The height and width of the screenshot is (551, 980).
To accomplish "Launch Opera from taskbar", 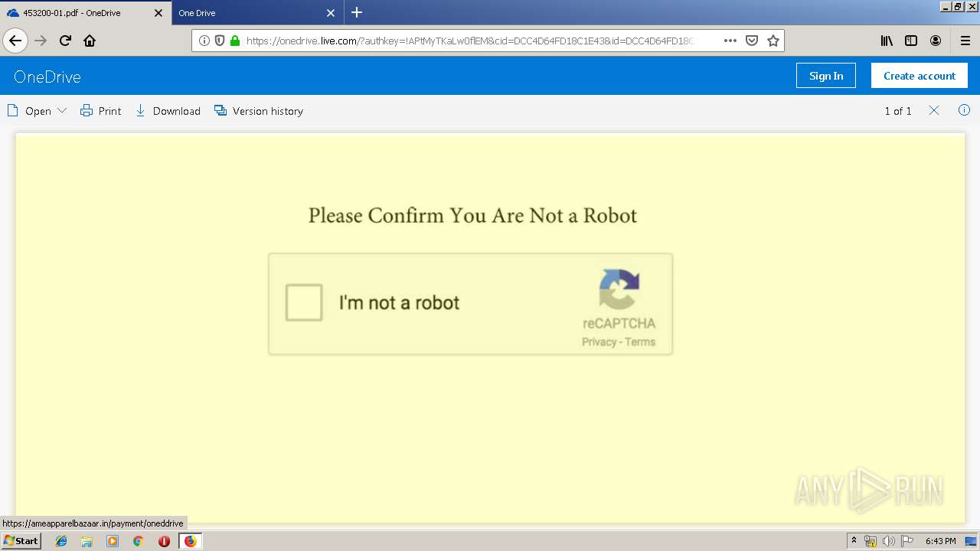I will [164, 541].
